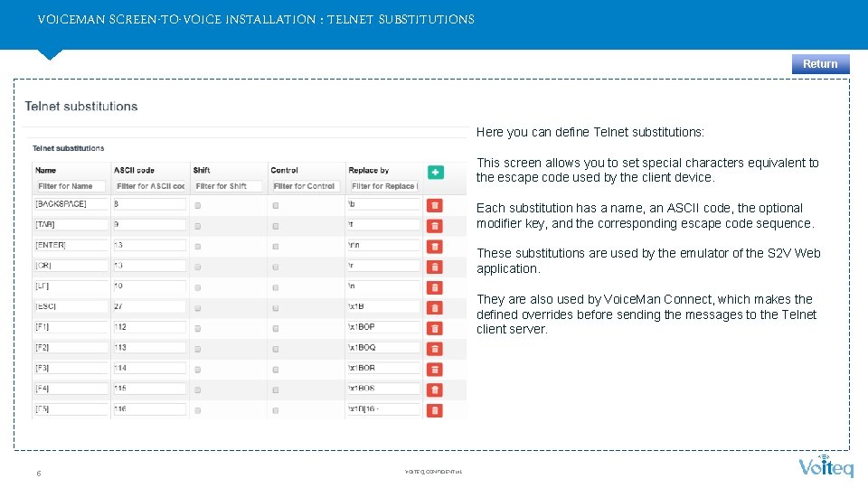Screen dimensions: 868x488
Task: Click the green add substitution plus icon
Action: click(435, 172)
